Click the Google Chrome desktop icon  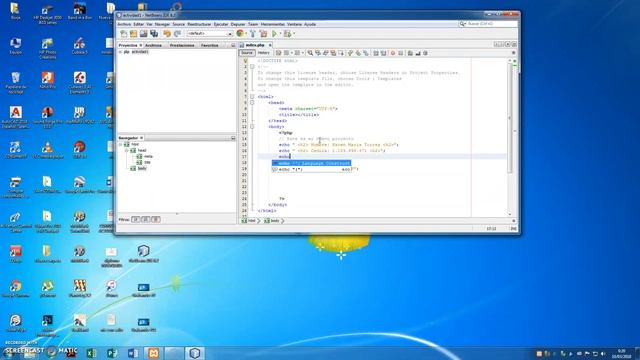coord(16,288)
